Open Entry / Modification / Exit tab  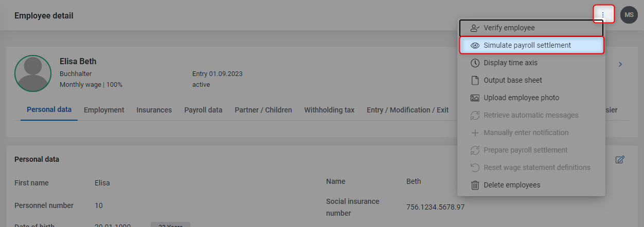point(407,110)
